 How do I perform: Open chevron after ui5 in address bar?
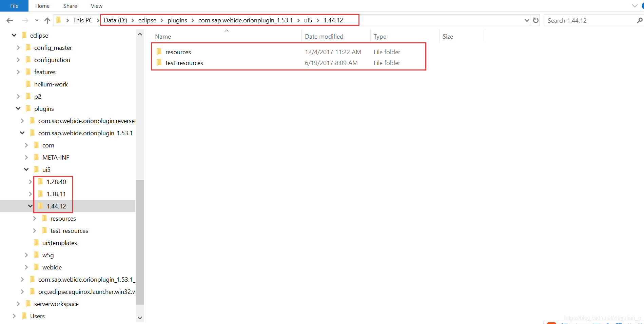[x=318, y=20]
